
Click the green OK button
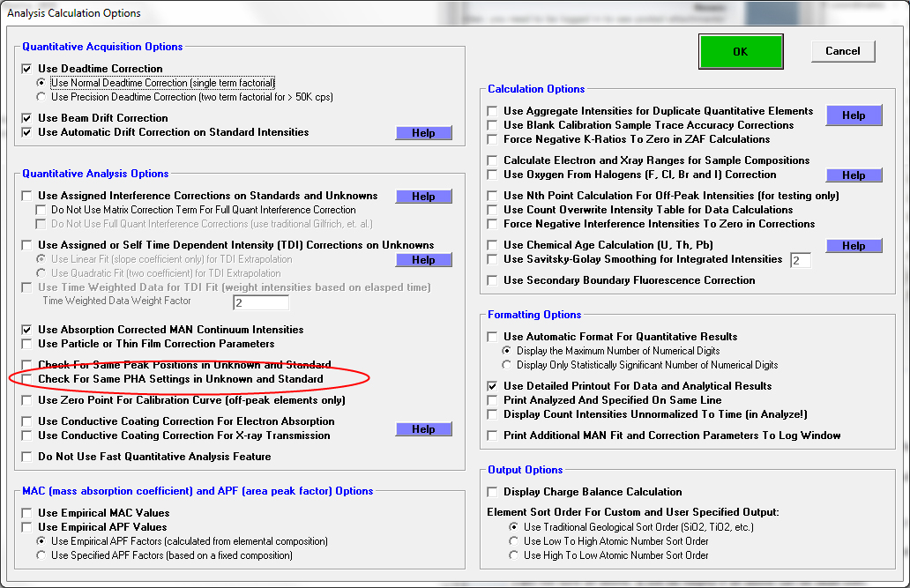point(740,51)
